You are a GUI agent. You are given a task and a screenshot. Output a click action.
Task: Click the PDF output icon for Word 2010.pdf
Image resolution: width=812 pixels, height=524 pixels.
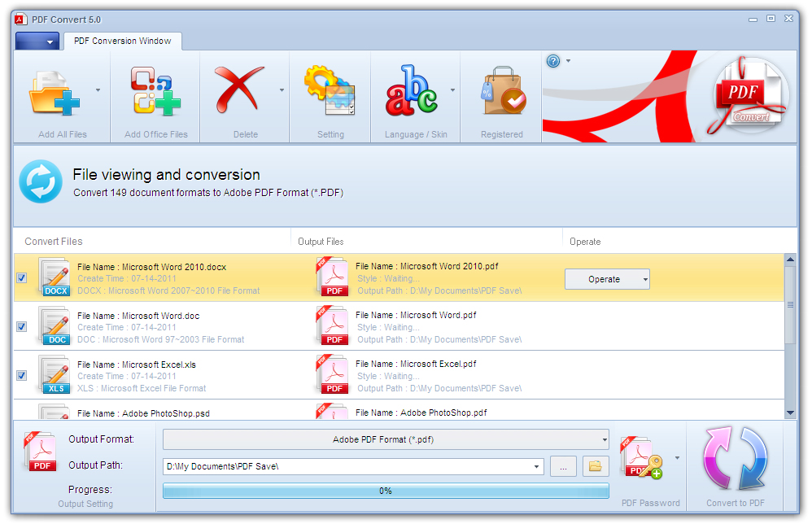click(x=333, y=277)
